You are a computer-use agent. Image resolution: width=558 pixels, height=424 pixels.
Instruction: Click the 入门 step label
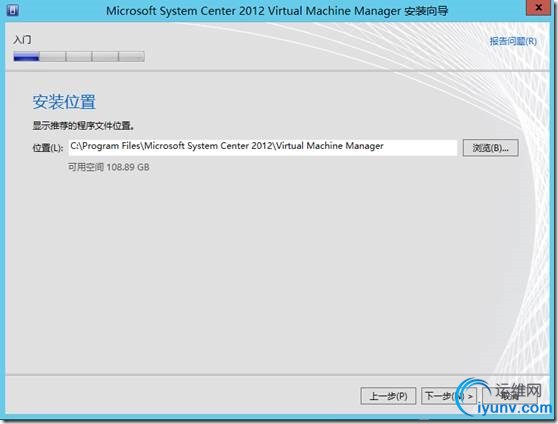(x=22, y=40)
